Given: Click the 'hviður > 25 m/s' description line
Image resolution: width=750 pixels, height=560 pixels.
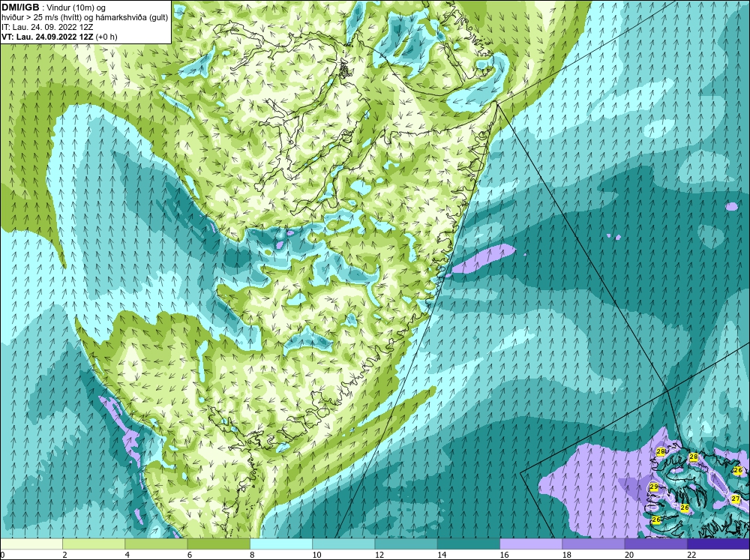Looking at the screenshot, I should (85, 17).
